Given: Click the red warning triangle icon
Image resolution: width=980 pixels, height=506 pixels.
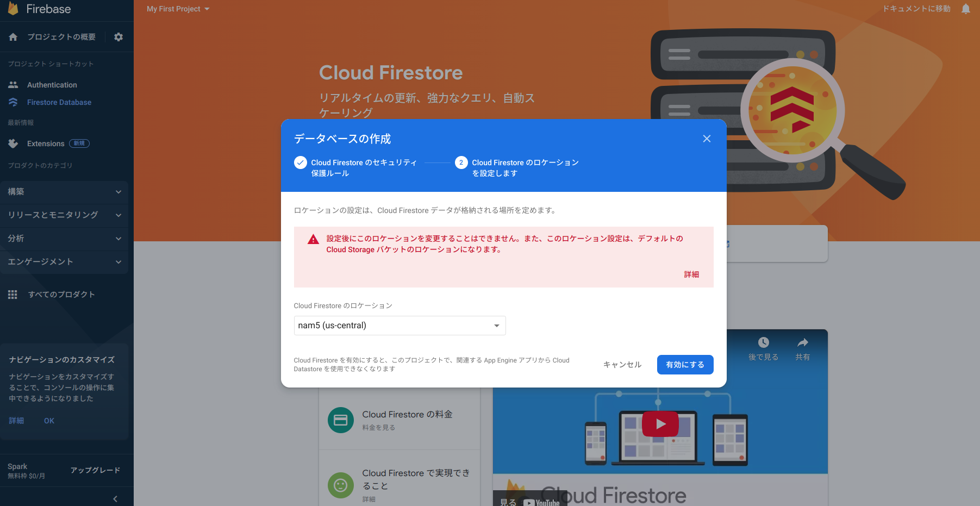Looking at the screenshot, I should (314, 239).
